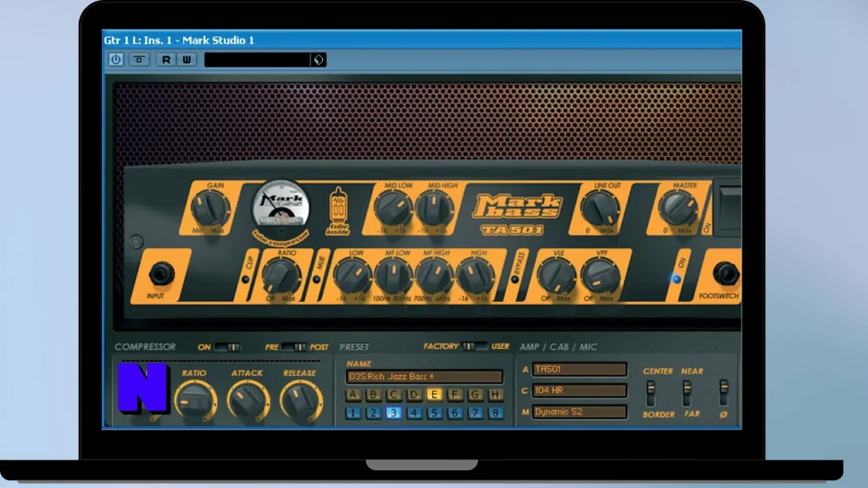868x488 pixels.
Task: Enable the W write automation button
Action: coord(186,59)
